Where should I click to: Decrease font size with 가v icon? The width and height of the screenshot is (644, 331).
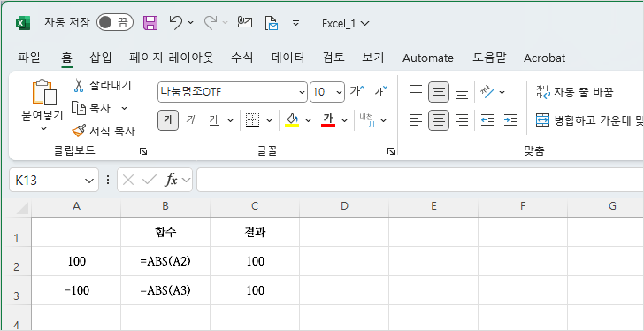(380, 91)
